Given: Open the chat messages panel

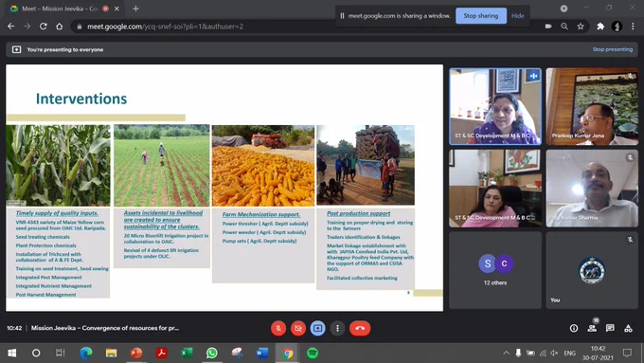Looking at the screenshot, I should point(610,328).
